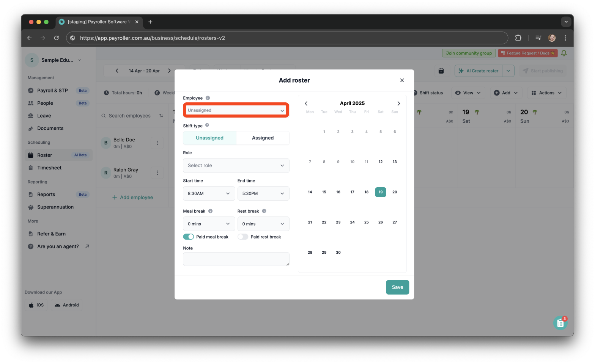Open the Start time 8:30AM dropdown
The image size is (595, 364).
(x=209, y=193)
